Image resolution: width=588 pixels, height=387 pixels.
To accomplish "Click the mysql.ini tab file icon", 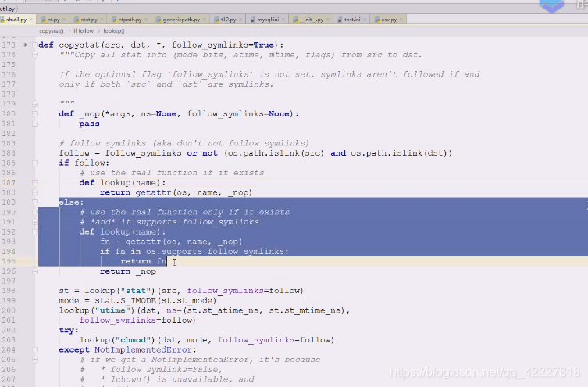I will pos(252,20).
